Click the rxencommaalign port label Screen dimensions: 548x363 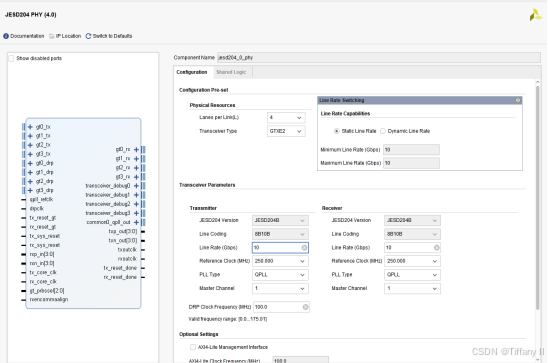(x=49, y=300)
